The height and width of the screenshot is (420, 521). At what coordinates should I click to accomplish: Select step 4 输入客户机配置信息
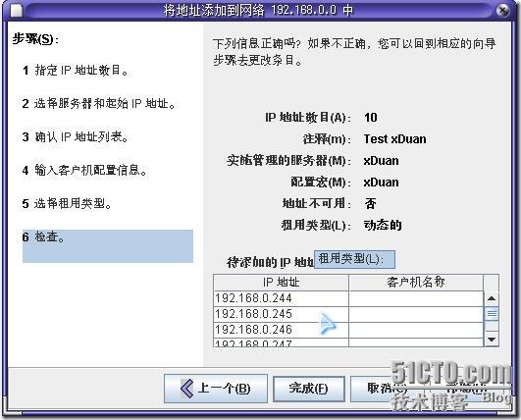pyautogui.click(x=84, y=170)
